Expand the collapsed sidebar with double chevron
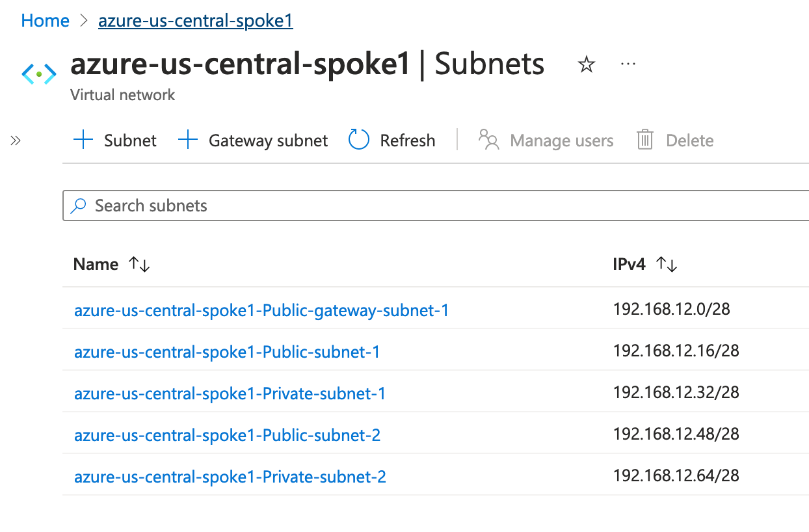This screenshot has width=809, height=532. coord(16,140)
